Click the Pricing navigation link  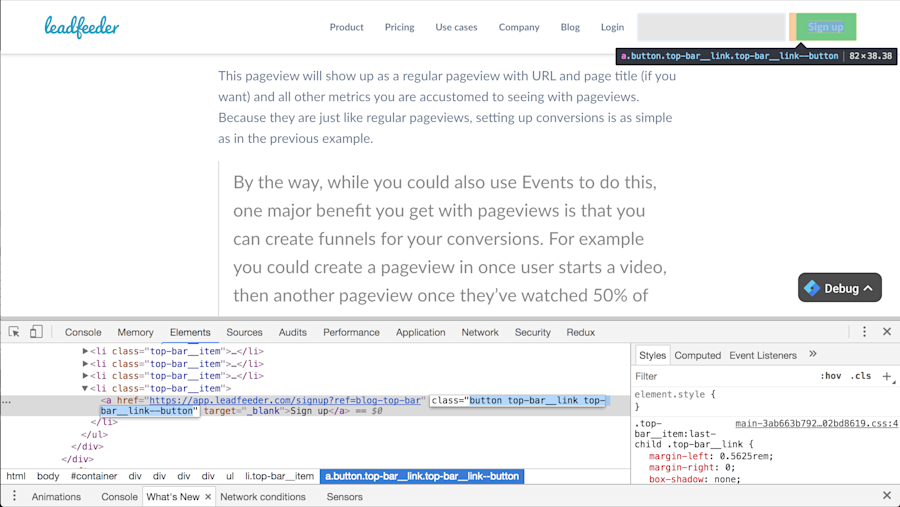399,27
